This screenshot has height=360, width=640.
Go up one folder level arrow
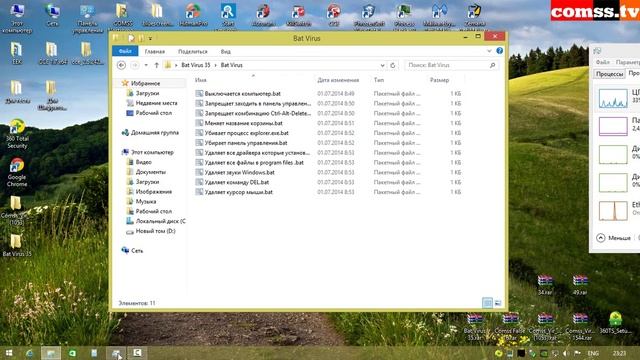click(156, 65)
